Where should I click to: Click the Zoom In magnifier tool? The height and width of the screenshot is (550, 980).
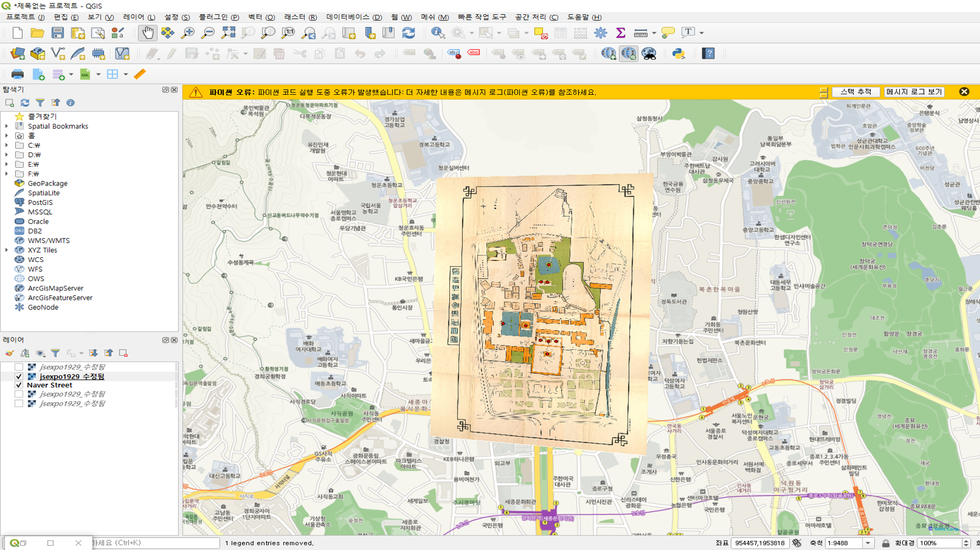point(188,33)
